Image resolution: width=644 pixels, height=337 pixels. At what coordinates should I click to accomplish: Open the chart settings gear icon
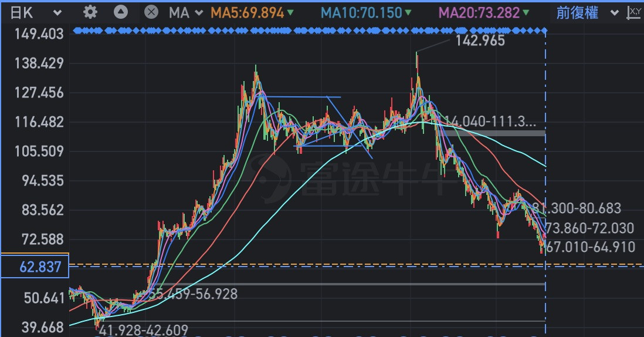pos(90,12)
